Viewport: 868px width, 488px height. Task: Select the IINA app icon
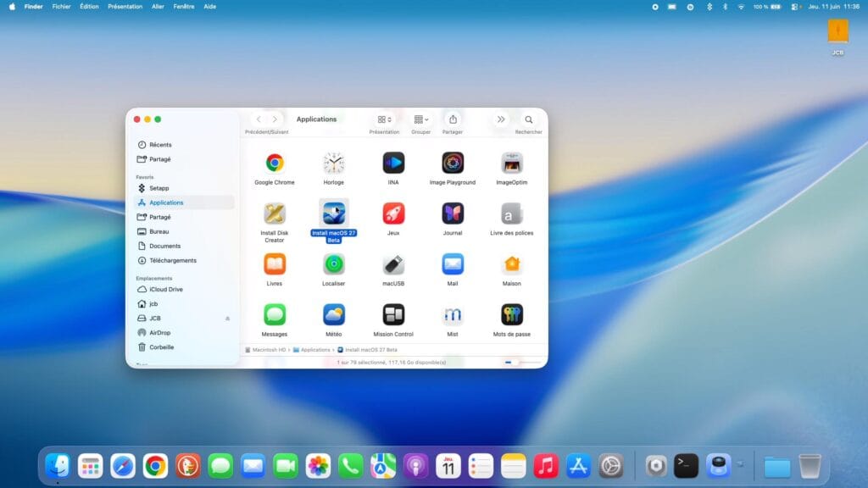point(393,163)
